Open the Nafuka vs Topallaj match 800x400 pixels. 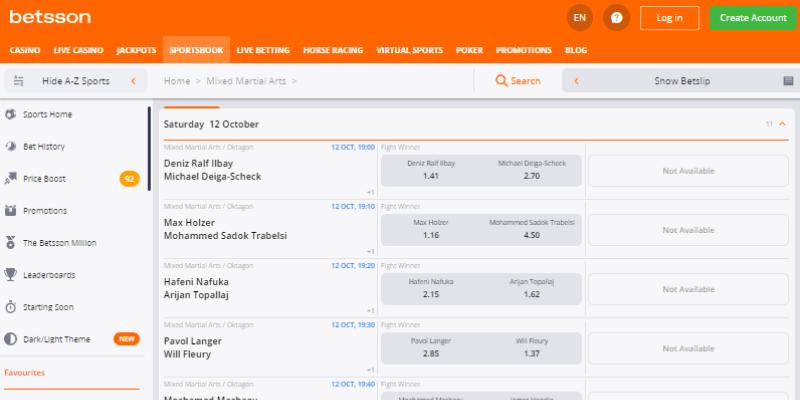click(x=196, y=288)
